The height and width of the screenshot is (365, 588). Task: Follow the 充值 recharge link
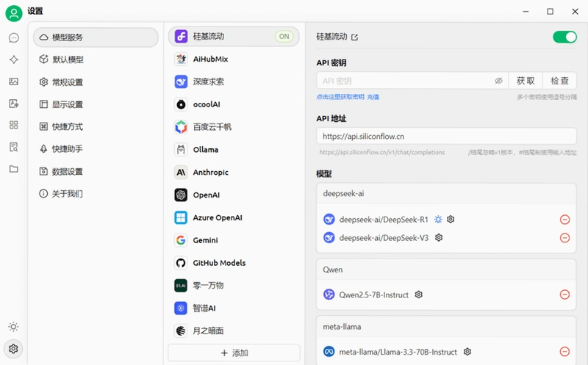coord(373,97)
